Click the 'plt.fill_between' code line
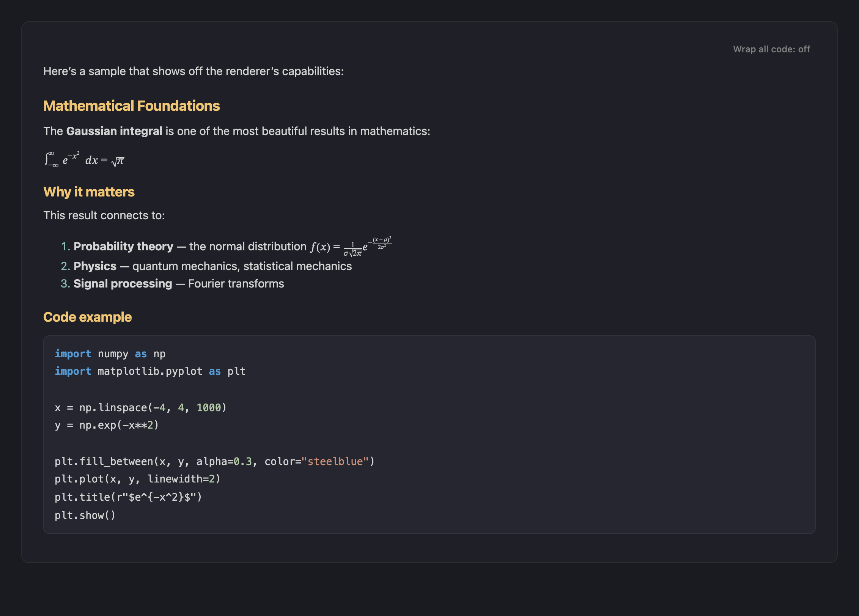The width and height of the screenshot is (859, 616). point(215,462)
